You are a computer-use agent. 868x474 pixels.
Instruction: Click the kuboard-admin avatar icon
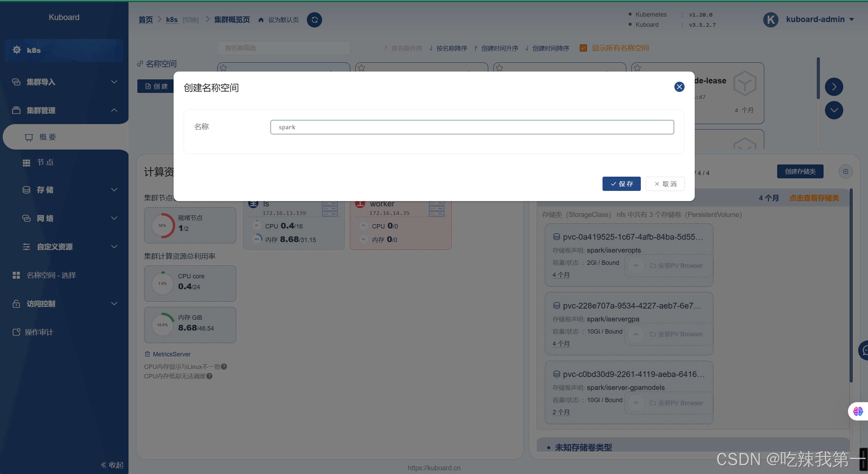(771, 20)
